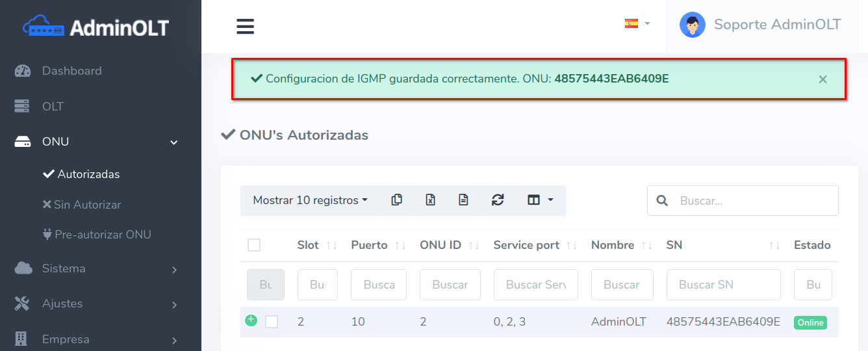Click the Buscar SN filter field

pos(723,285)
